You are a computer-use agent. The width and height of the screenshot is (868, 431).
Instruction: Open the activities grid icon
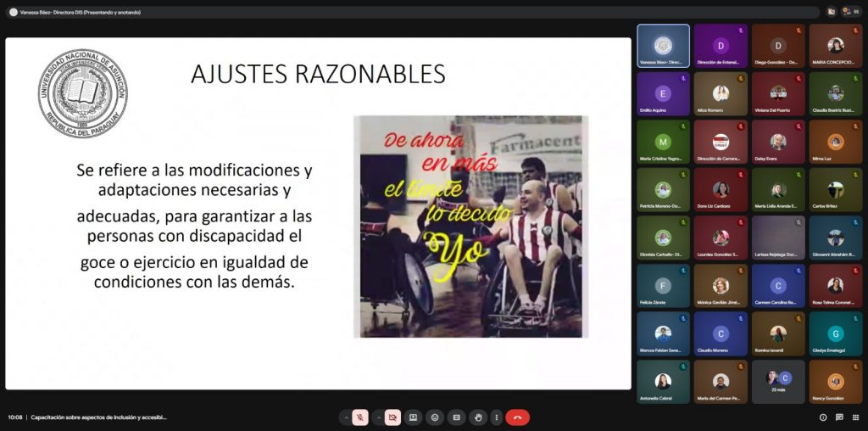point(856,417)
